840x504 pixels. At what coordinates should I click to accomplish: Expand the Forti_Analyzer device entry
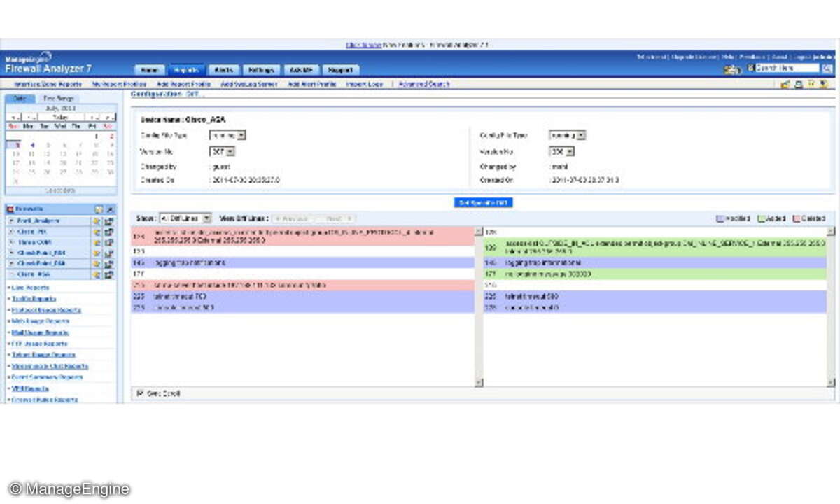(x=11, y=220)
